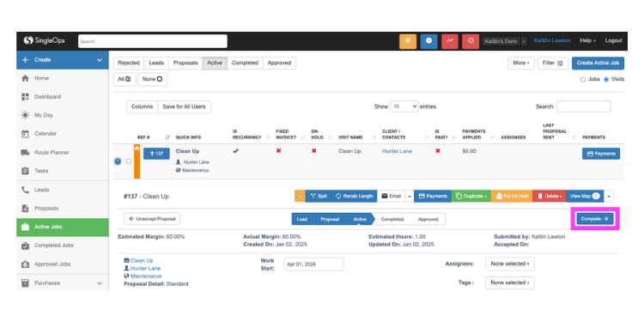Switch to the Approved tab
Screen dimensions: 644x322
279,64
